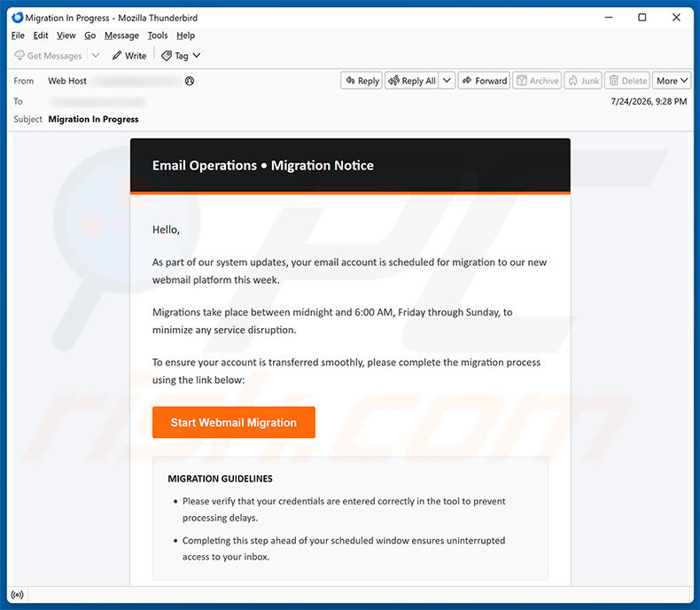Open the File menu
The width and height of the screenshot is (700, 610).
tap(18, 35)
